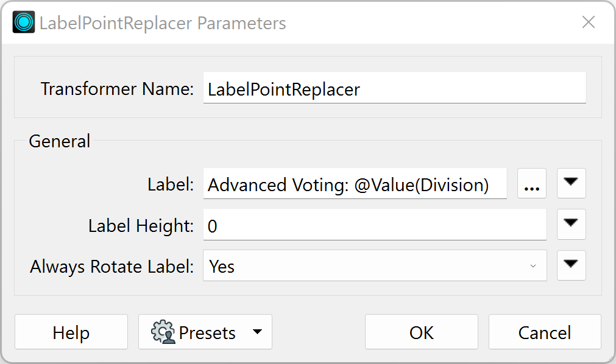
Task: Open the black arrow menu beside Label Height
Action: [x=571, y=224]
